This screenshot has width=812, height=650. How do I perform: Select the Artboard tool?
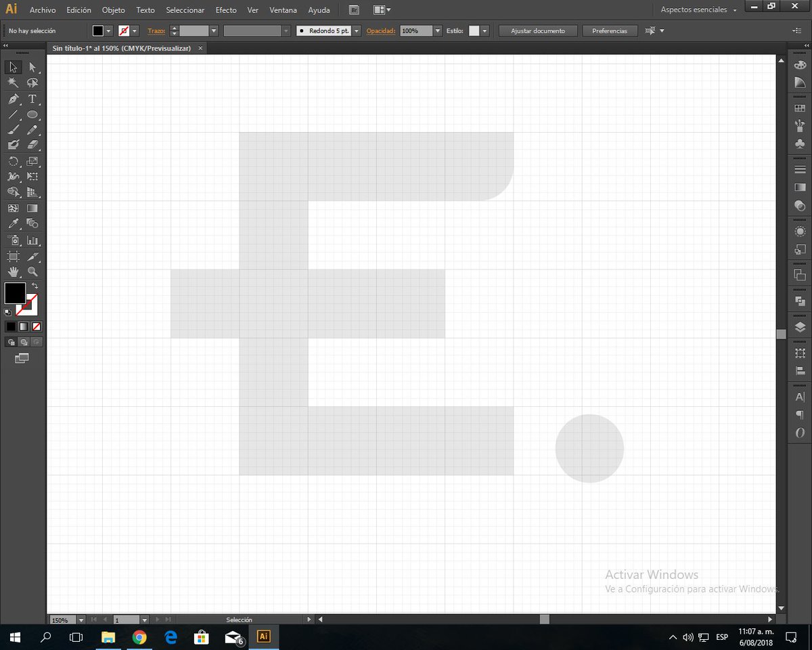(13, 257)
